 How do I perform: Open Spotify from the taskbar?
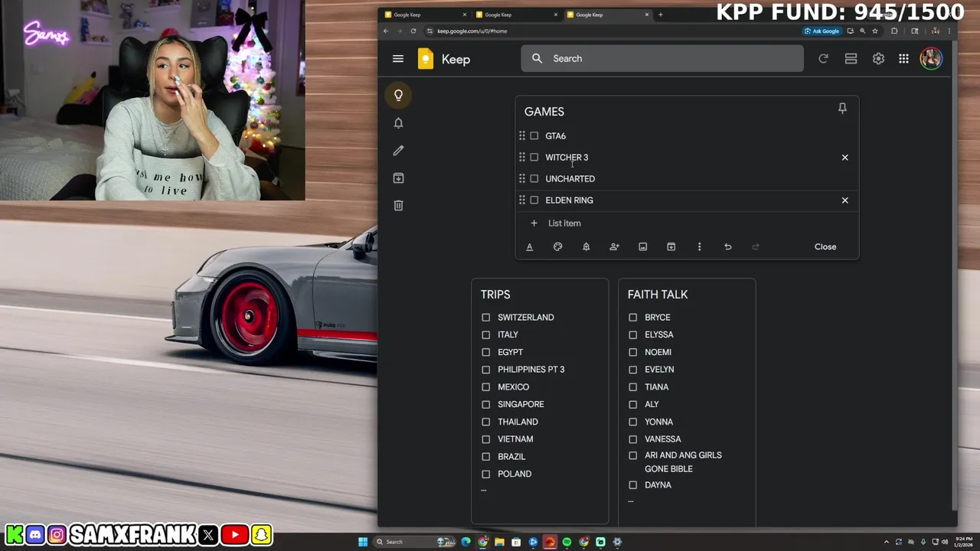(567, 542)
